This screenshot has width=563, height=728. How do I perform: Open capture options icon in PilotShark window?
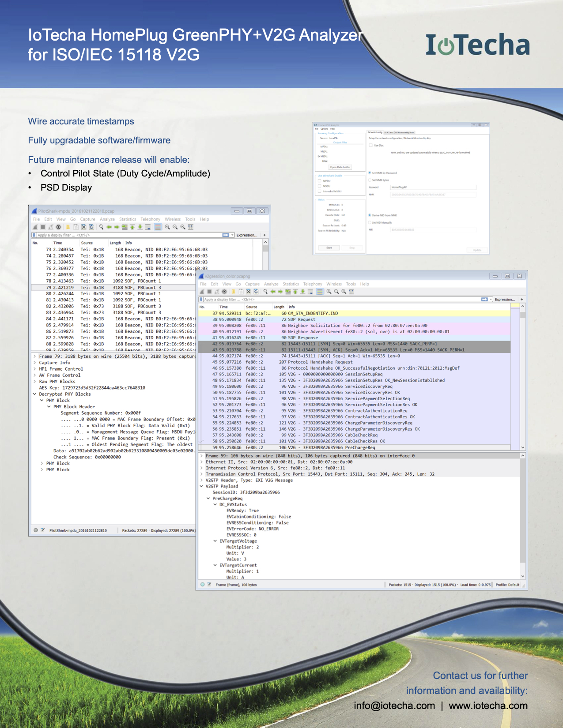tap(58, 227)
